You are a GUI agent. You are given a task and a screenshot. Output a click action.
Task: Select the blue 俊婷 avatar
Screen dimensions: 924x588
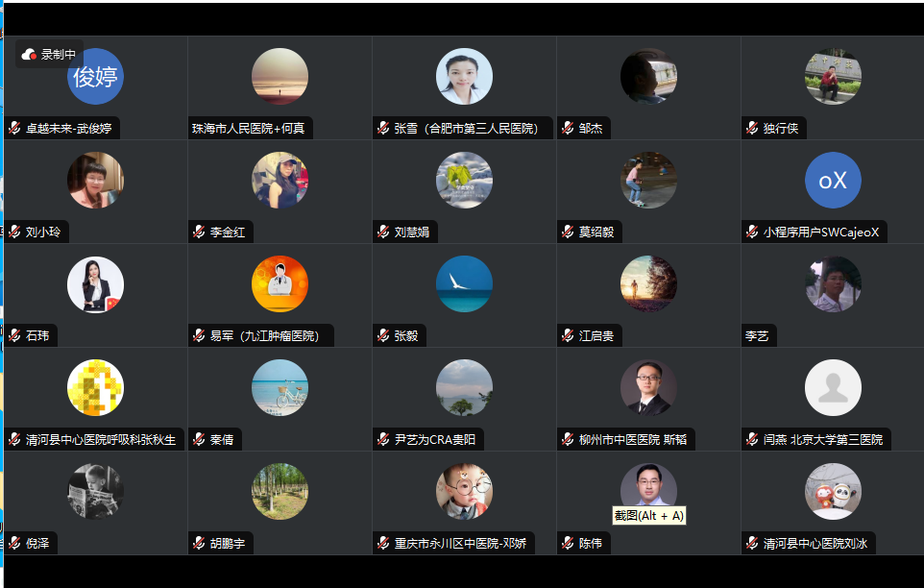point(95,77)
